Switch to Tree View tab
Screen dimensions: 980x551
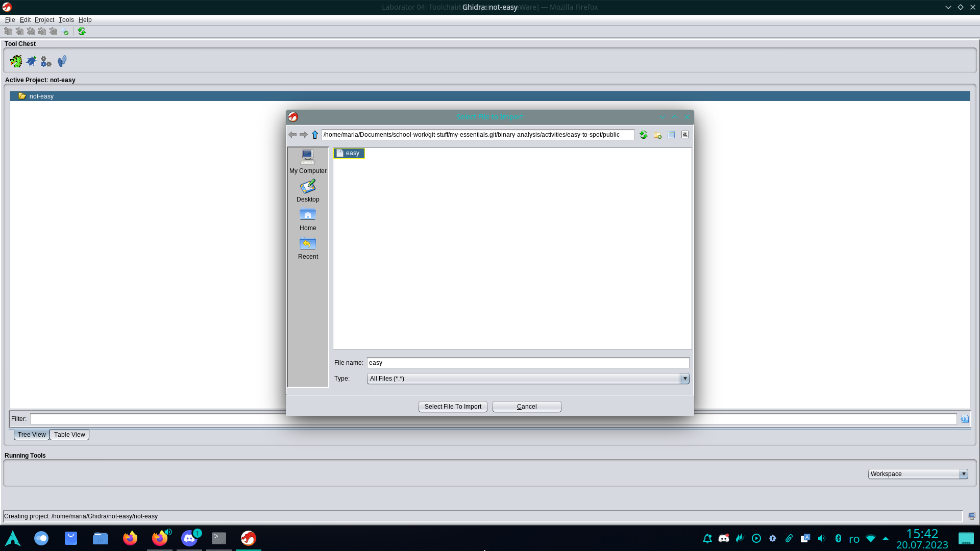tap(32, 434)
